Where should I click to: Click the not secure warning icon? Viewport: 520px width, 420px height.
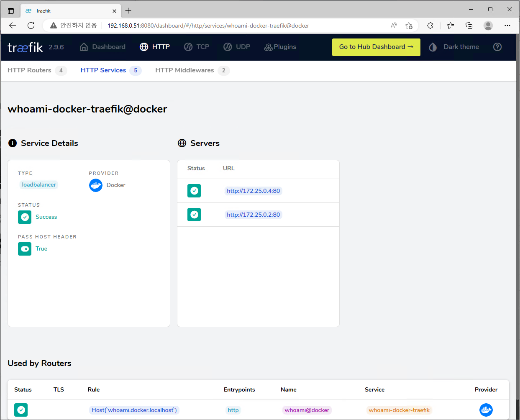click(54, 26)
